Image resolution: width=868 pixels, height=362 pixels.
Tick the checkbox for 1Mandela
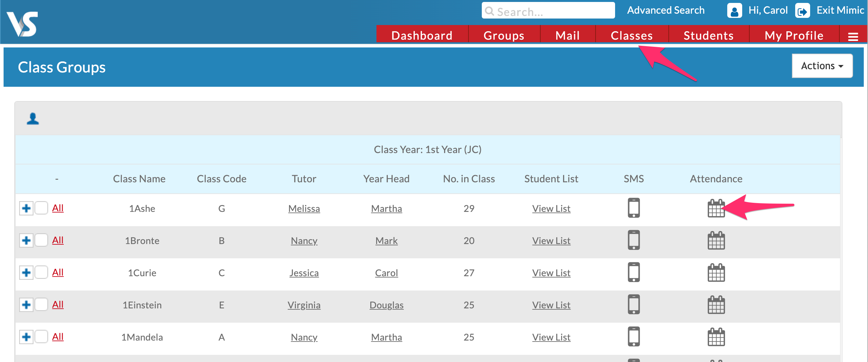41,336
